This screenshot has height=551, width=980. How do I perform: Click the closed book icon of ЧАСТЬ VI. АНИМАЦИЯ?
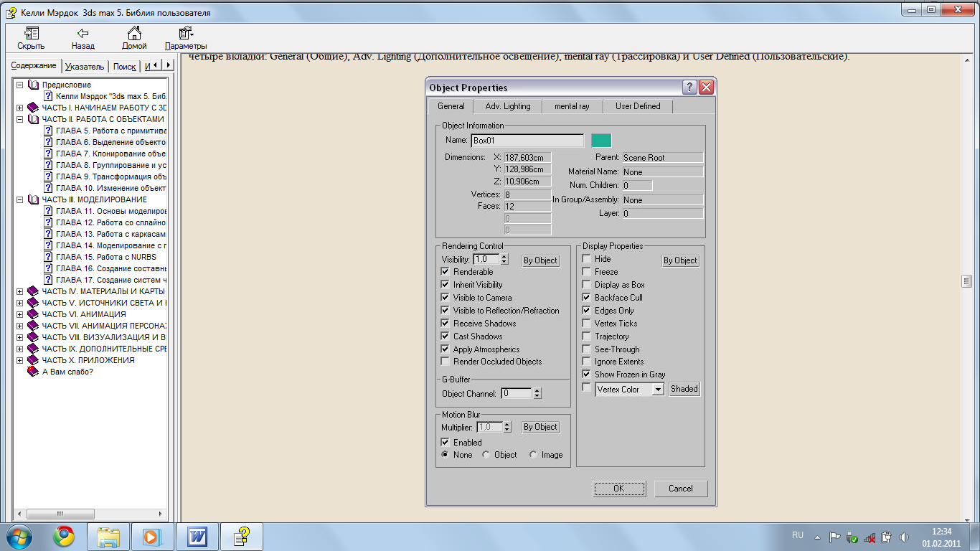33,314
